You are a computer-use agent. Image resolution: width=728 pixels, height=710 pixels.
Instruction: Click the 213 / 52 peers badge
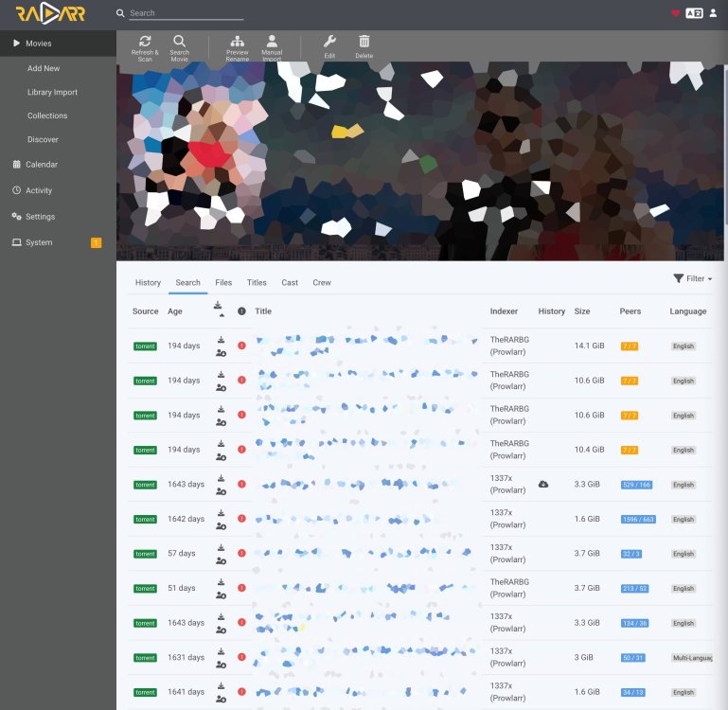click(x=634, y=588)
